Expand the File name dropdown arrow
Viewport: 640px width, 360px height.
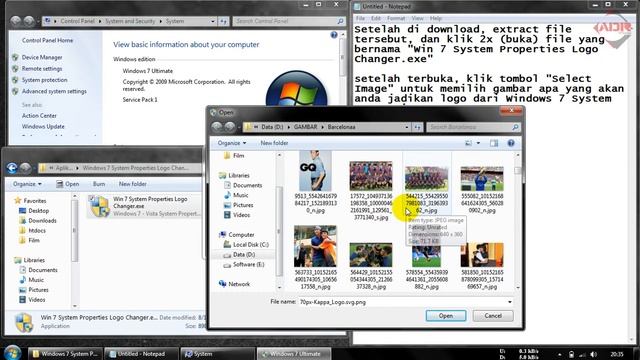coord(510,302)
